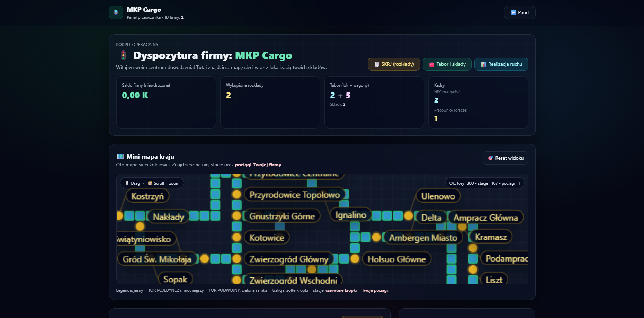
Task: Click the map icon next to Mini mapa kraju
Action: (120, 157)
